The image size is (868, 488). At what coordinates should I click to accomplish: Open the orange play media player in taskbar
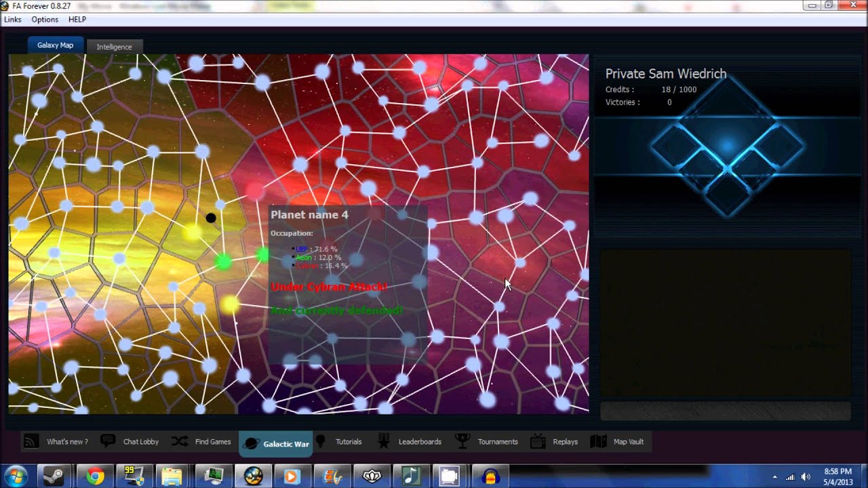pyautogui.click(x=292, y=476)
